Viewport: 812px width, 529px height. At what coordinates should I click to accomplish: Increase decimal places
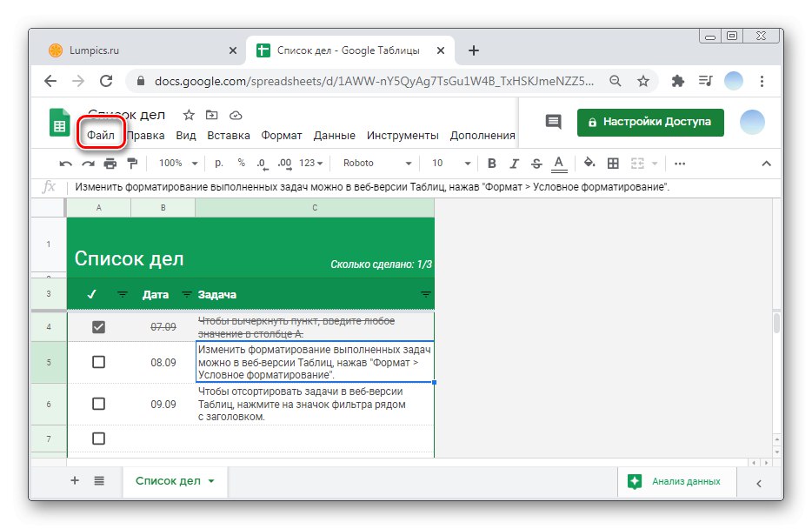pyautogui.click(x=284, y=164)
